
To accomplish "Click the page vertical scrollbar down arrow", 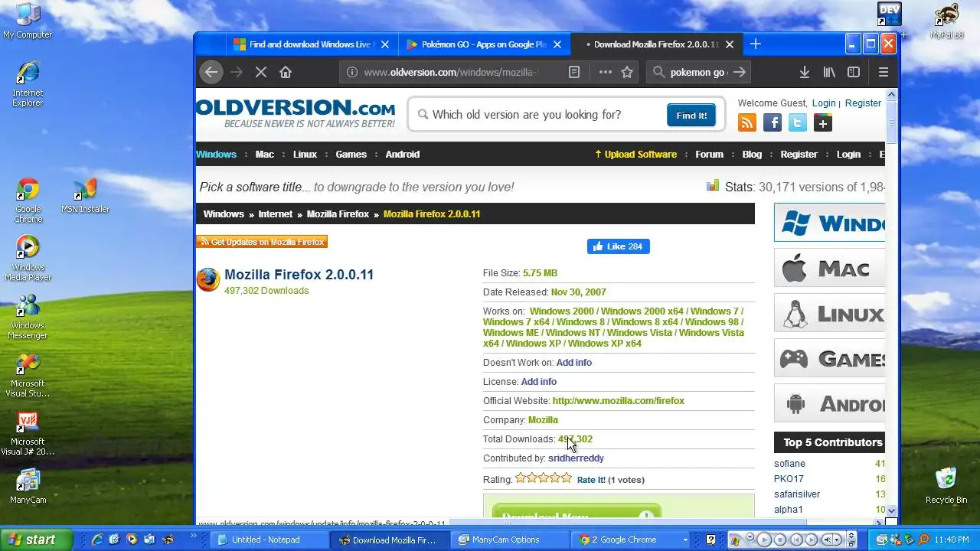I will click(891, 510).
